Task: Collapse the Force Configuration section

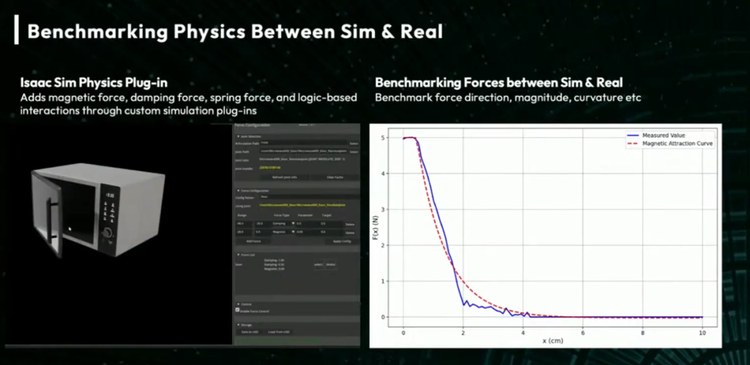Action: point(239,190)
